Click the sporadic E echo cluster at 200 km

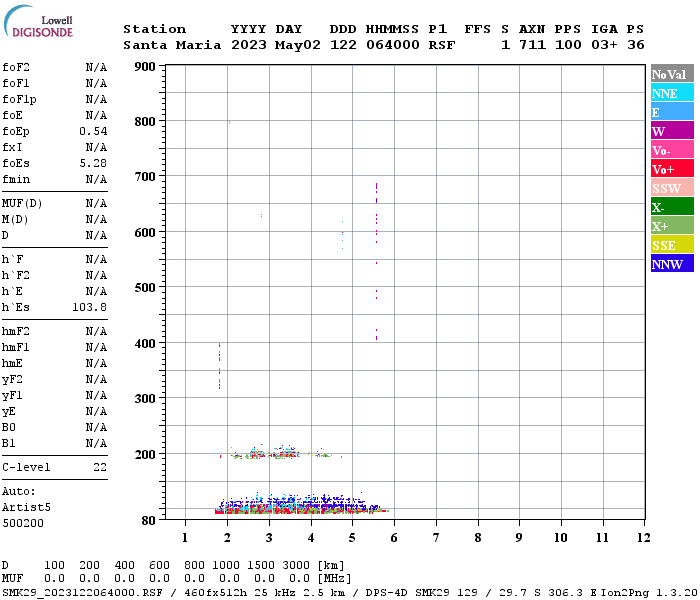[x=281, y=453]
